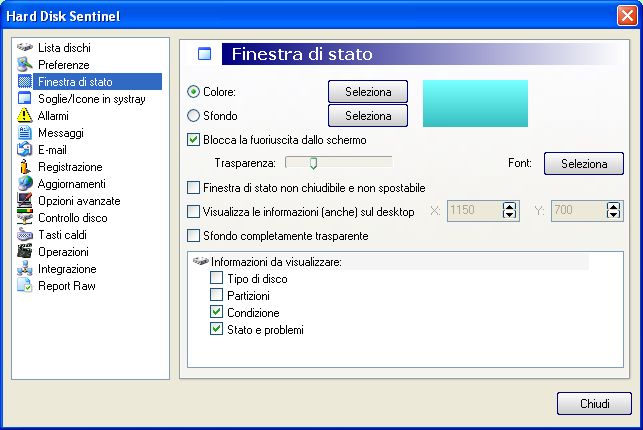643x430 pixels.
Task: Click the Operazioni clapperboard icon
Action: (x=25, y=252)
